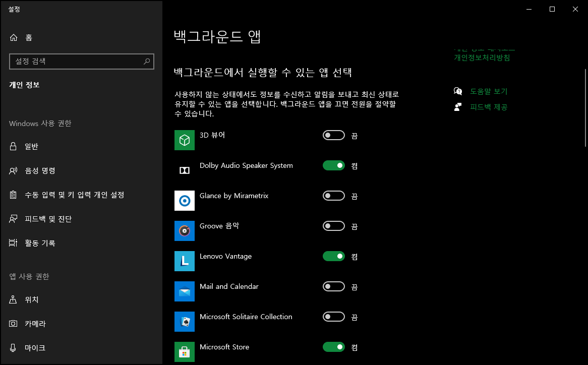The height and width of the screenshot is (365, 588).
Task: Enable Groove 음악 background toggle
Action: click(x=334, y=226)
